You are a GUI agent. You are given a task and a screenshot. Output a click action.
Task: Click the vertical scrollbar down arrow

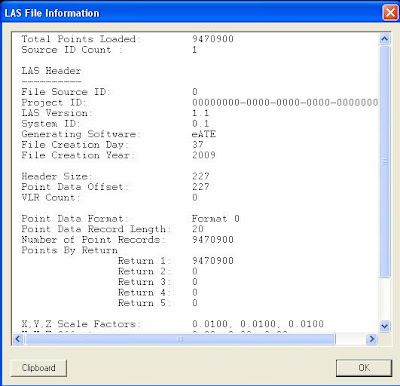point(384,326)
